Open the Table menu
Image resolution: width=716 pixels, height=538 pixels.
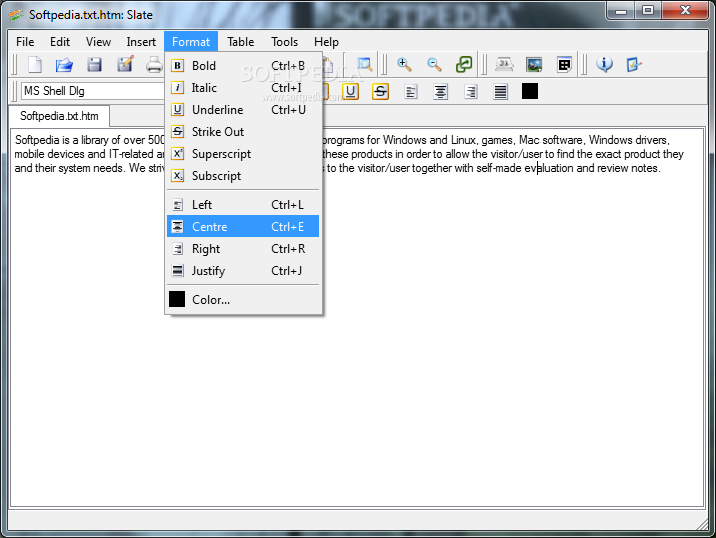[241, 42]
